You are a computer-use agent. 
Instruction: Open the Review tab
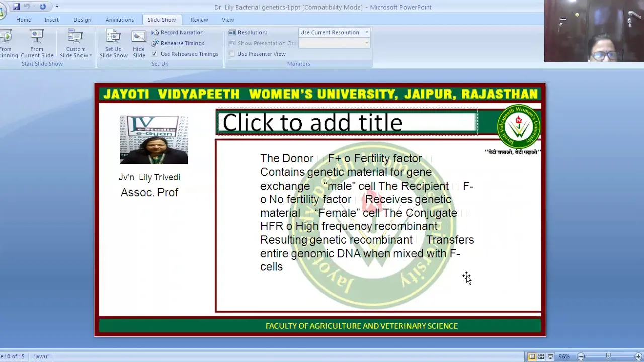click(199, 20)
